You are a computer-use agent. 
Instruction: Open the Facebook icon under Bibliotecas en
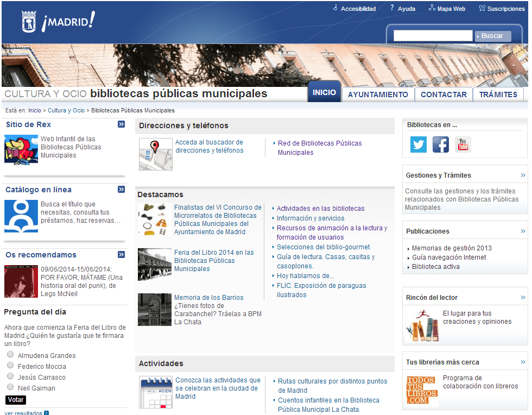point(441,144)
